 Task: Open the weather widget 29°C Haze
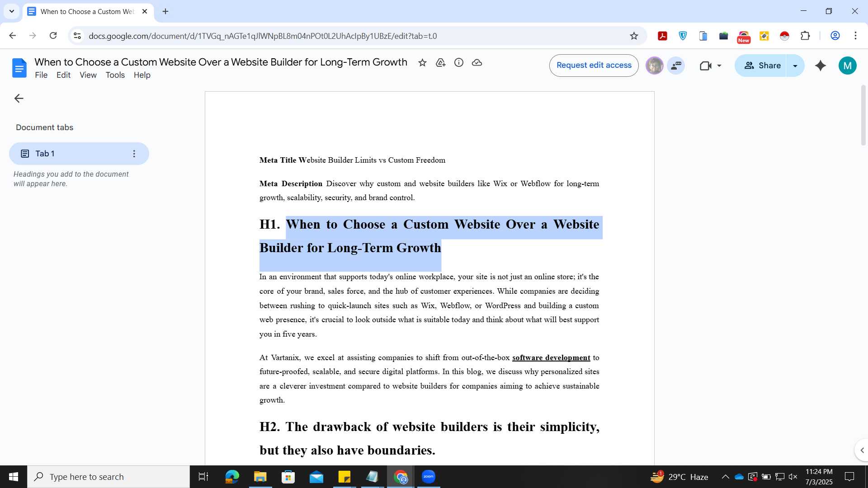point(679,477)
